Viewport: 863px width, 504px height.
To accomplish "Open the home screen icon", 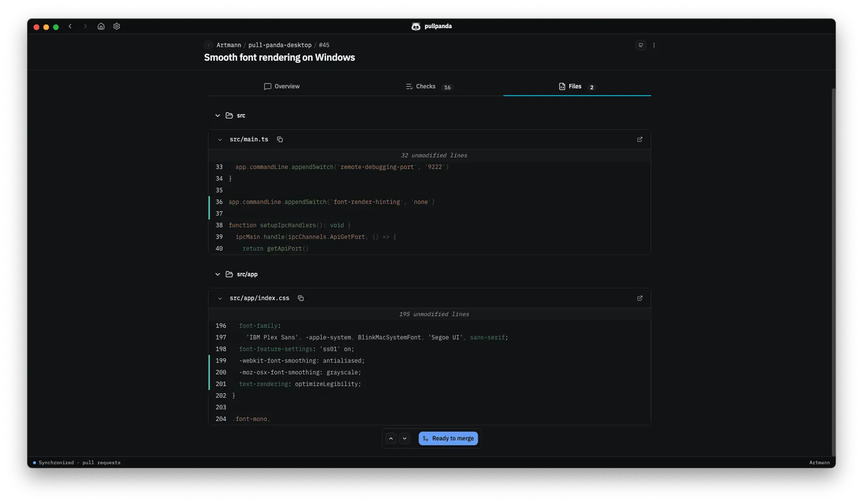I will [101, 26].
